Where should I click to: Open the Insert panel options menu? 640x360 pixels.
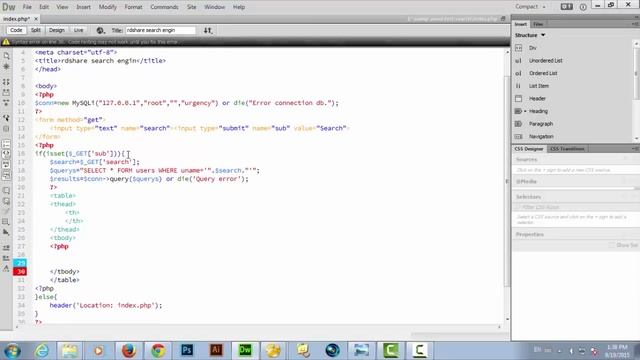coord(635,24)
